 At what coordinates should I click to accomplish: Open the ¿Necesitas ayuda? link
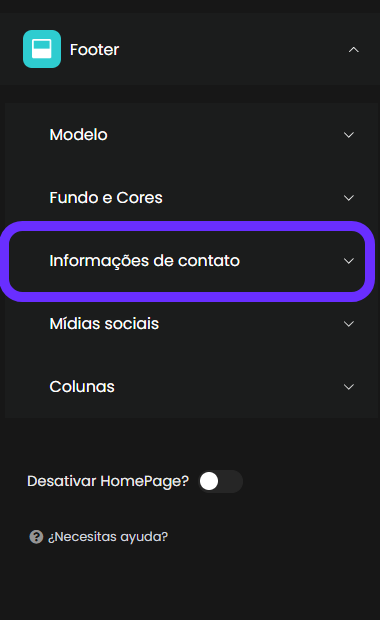point(108,537)
